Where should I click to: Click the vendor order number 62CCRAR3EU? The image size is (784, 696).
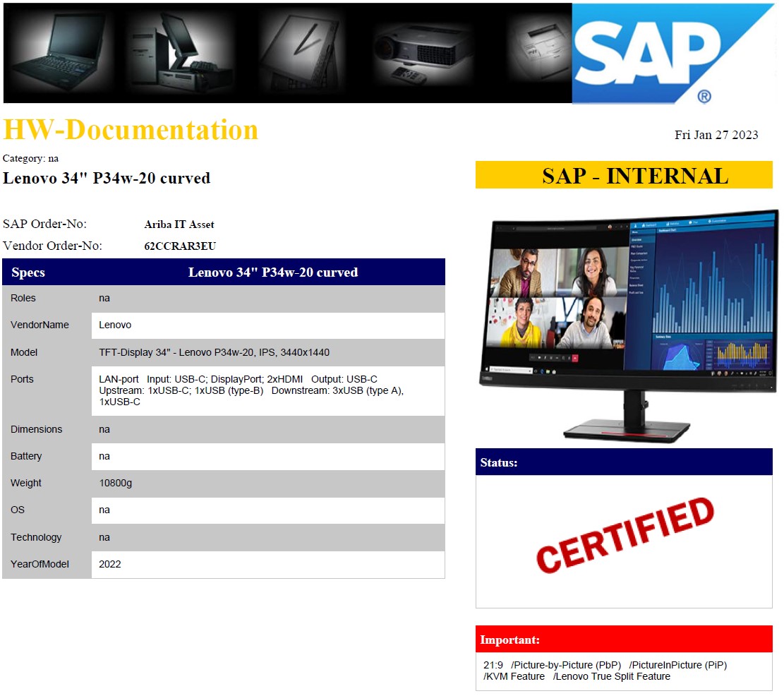click(180, 246)
